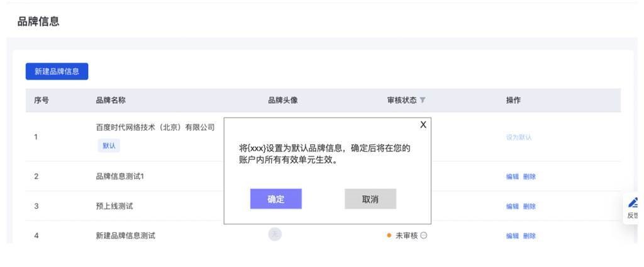This screenshot has width=644, height=267.
Task: Click 设为默认 in the first row
Action: (519, 137)
